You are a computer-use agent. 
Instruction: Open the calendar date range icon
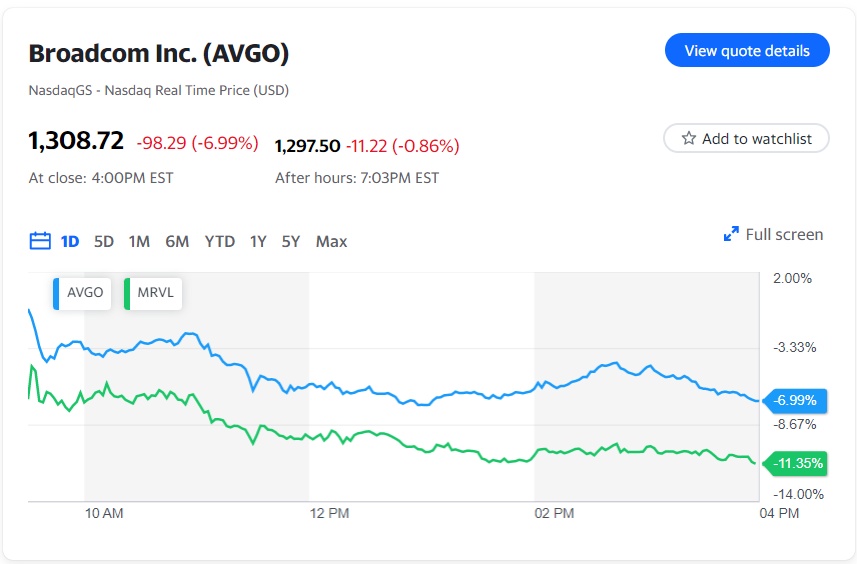[x=40, y=241]
